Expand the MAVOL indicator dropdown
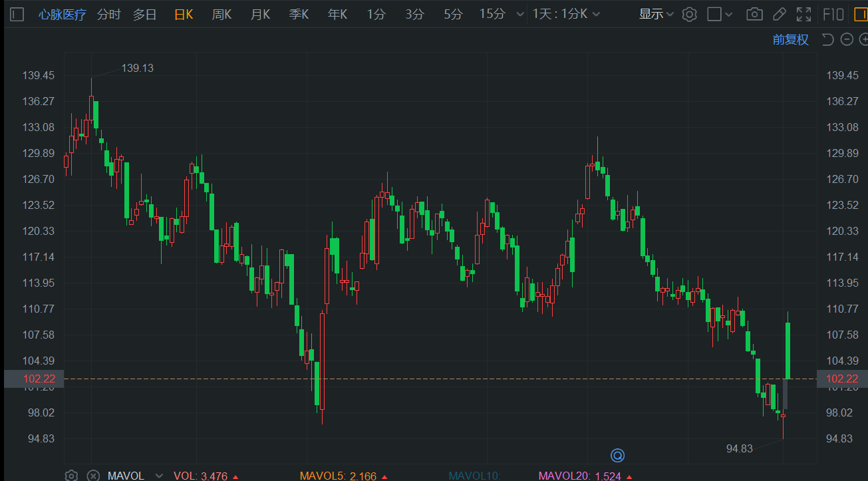The image size is (868, 481). [158, 476]
